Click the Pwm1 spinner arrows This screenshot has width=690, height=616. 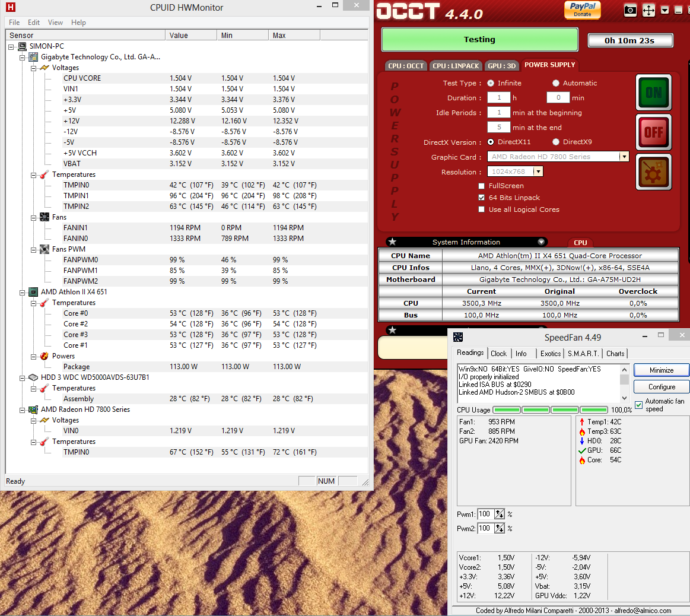500,514
